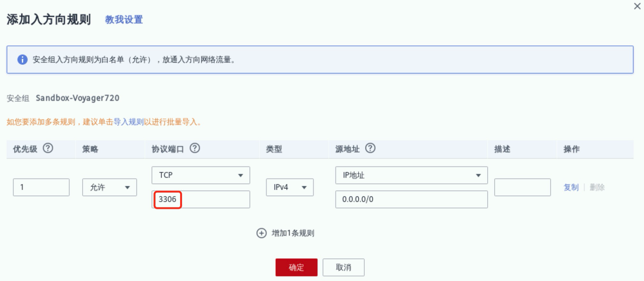Click the 导入规则 import rules link

128,122
